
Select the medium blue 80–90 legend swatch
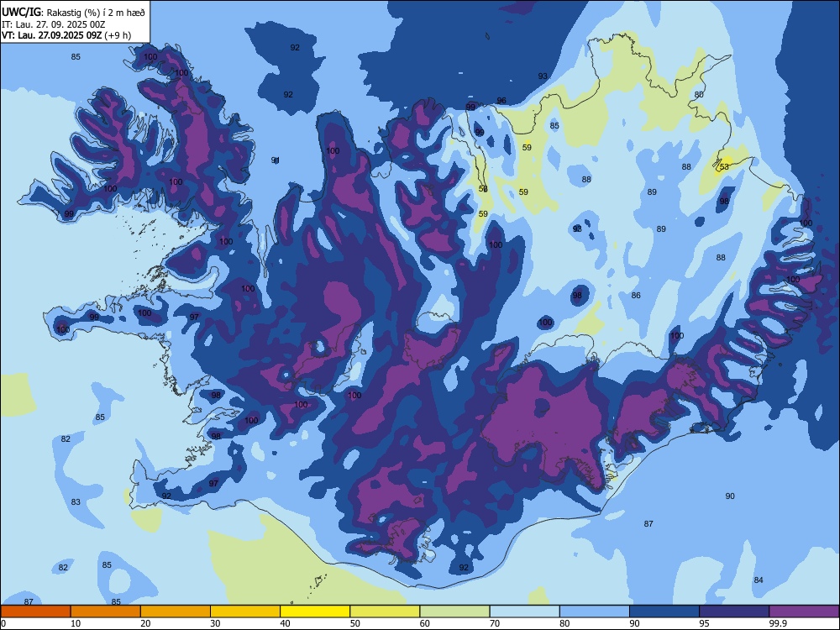pyautogui.click(x=595, y=612)
